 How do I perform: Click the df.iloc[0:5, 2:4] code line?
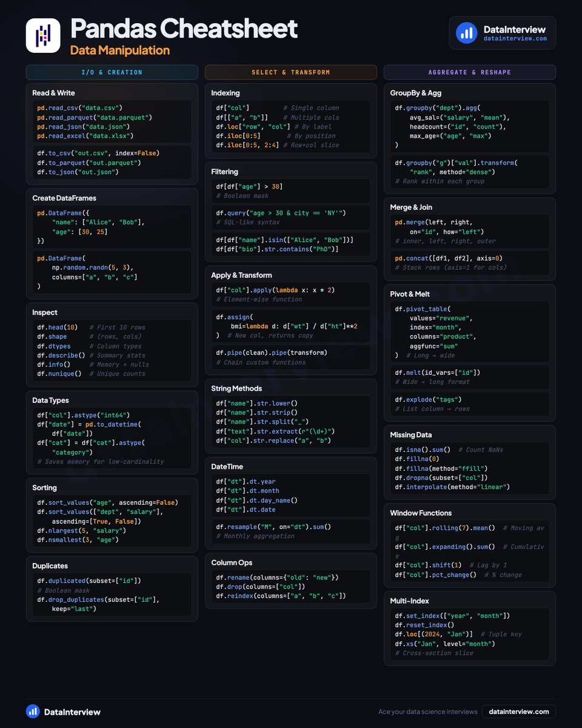click(247, 145)
